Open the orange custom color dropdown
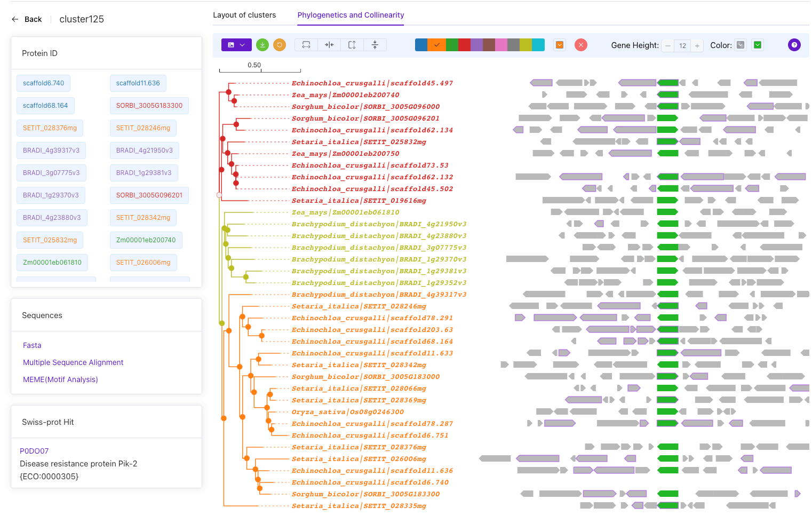 pyautogui.click(x=560, y=45)
